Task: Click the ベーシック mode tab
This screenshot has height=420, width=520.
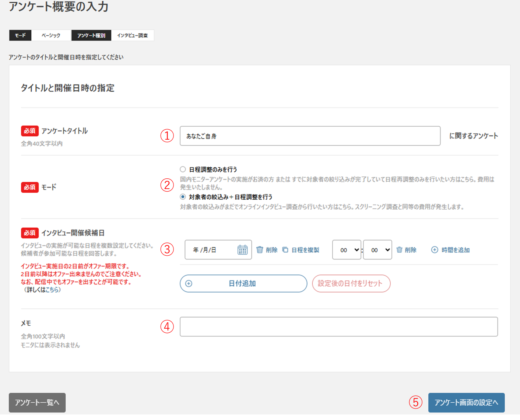Action: 51,35
